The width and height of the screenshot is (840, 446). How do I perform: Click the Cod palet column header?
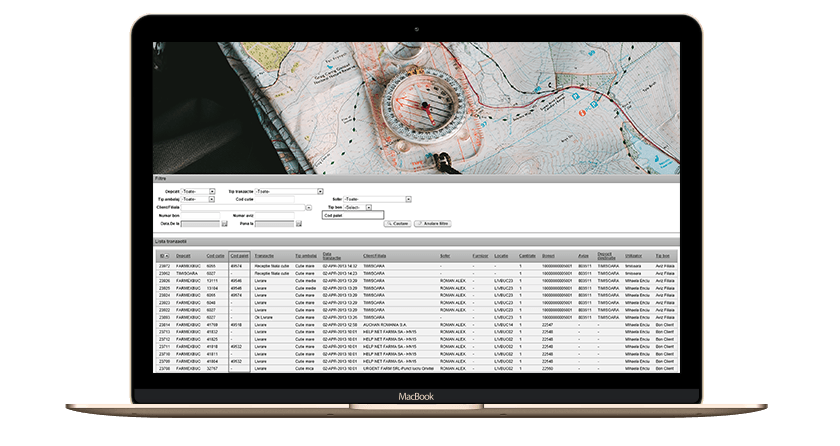[x=239, y=256]
